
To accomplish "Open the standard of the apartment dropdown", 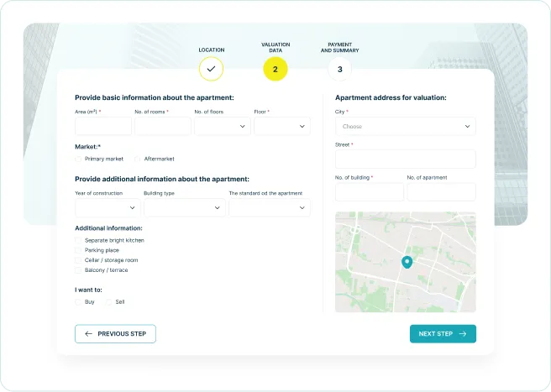I will 270,207.
